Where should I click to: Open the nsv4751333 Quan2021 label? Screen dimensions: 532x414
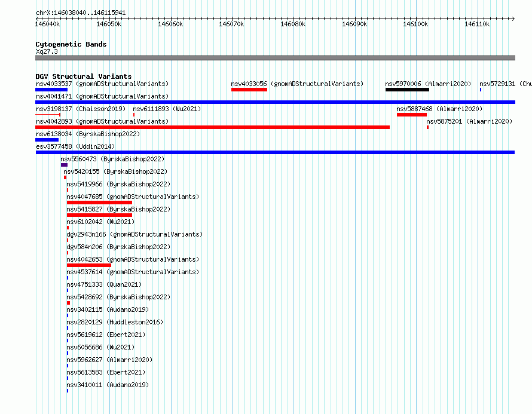[104, 284]
